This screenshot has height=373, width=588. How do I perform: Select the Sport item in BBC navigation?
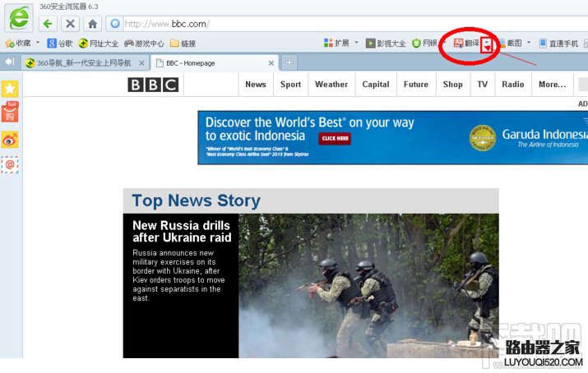(x=290, y=85)
